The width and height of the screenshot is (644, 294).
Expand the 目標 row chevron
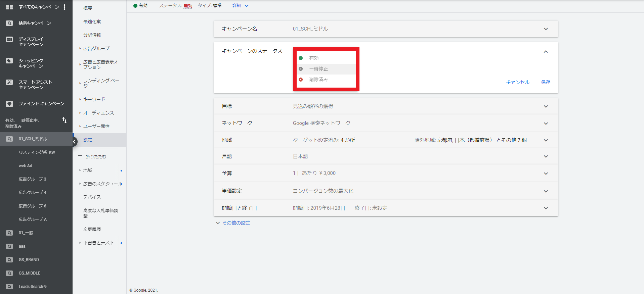pyautogui.click(x=546, y=106)
